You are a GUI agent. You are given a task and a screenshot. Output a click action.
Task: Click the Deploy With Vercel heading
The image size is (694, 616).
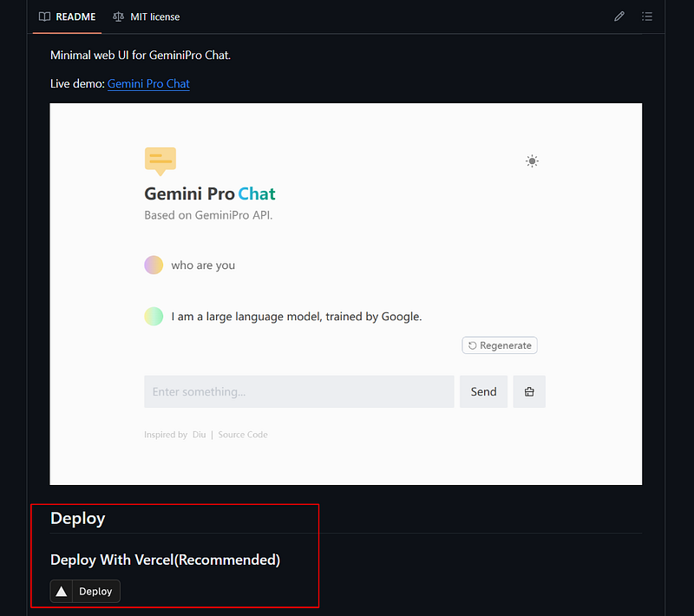coord(165,560)
